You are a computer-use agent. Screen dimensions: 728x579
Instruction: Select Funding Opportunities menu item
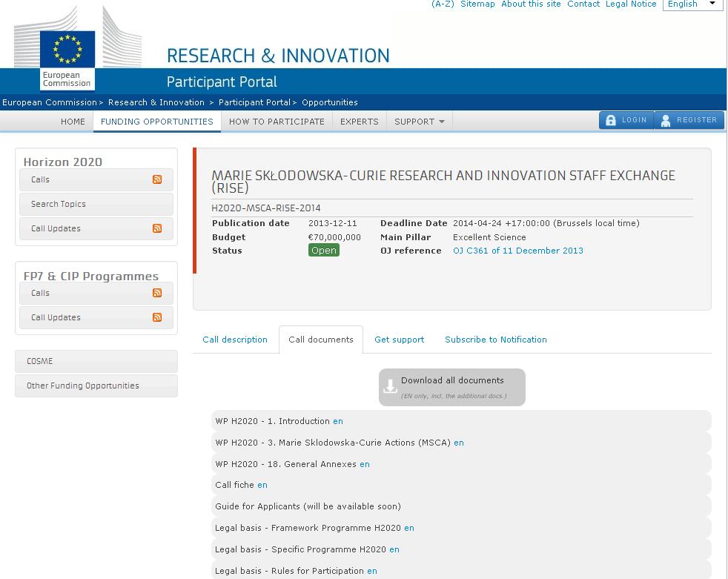pos(157,122)
